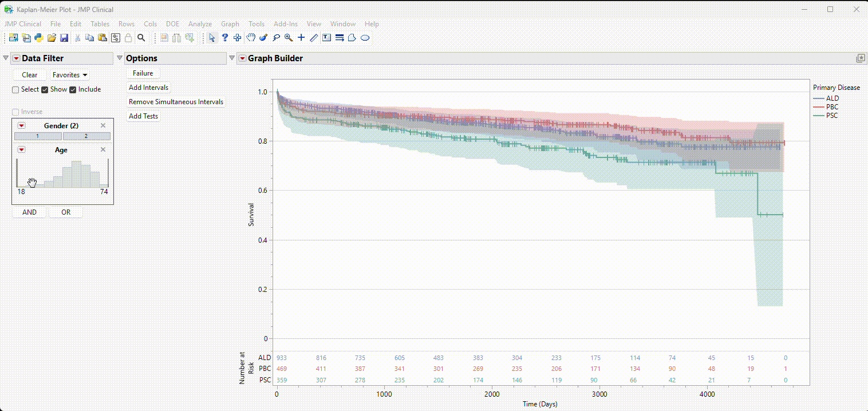Select the Text Annotate tool
868x411 pixels.
pos(326,38)
